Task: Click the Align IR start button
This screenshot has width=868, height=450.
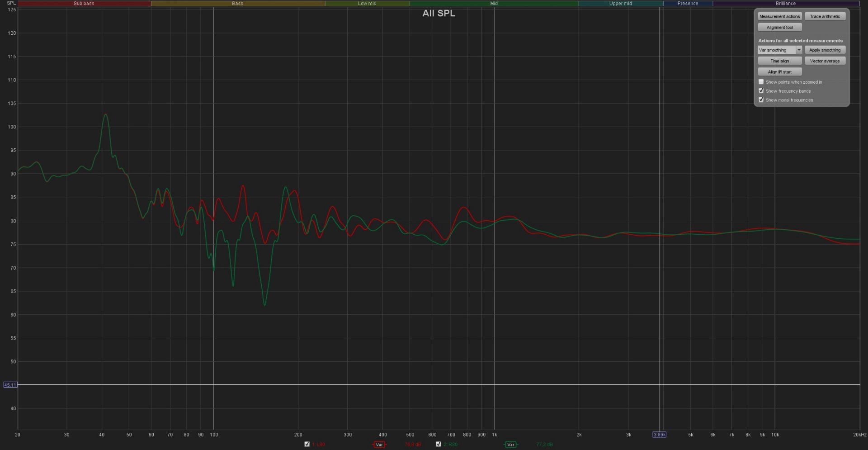Action: [779, 72]
